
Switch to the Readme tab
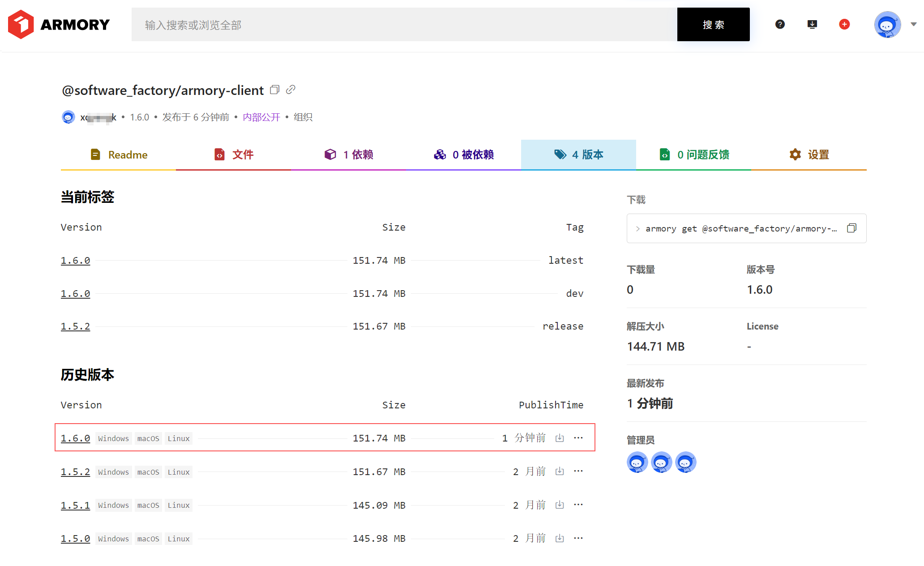pos(119,155)
